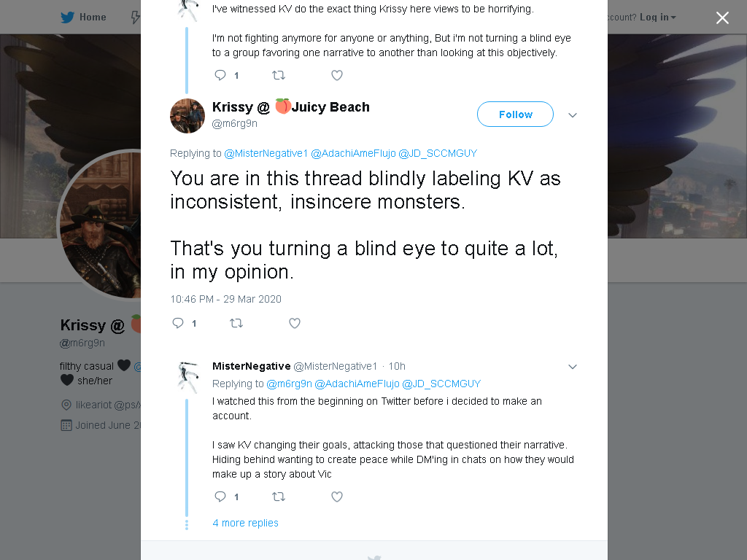Screen dimensions: 747x560
Task: Open Krissy's avatar in the tweet
Action: [187, 116]
